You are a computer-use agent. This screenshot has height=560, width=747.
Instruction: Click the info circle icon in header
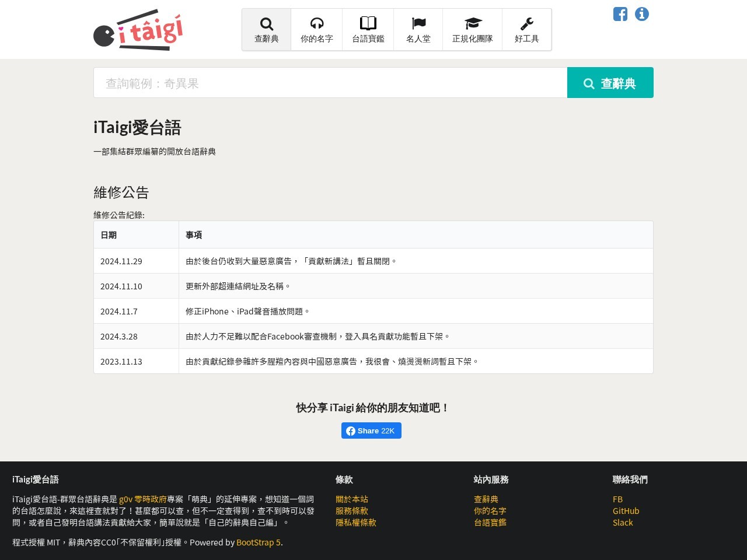pos(642,14)
